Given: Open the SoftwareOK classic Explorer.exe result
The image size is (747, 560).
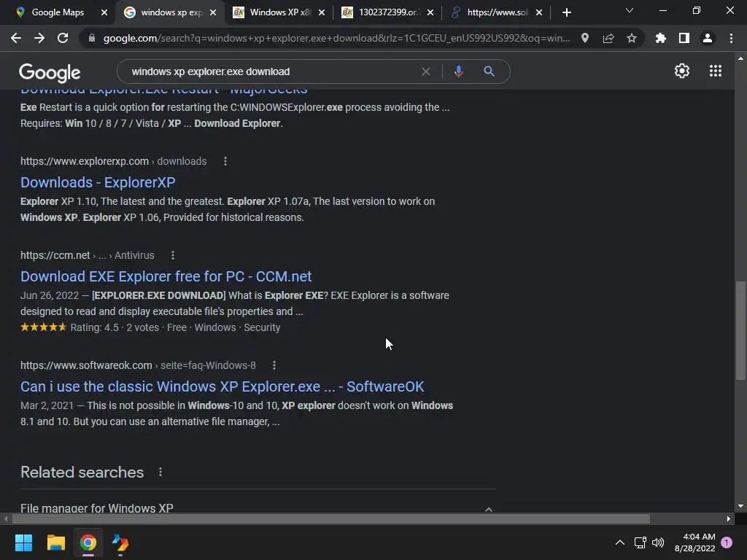Looking at the screenshot, I should (222, 386).
